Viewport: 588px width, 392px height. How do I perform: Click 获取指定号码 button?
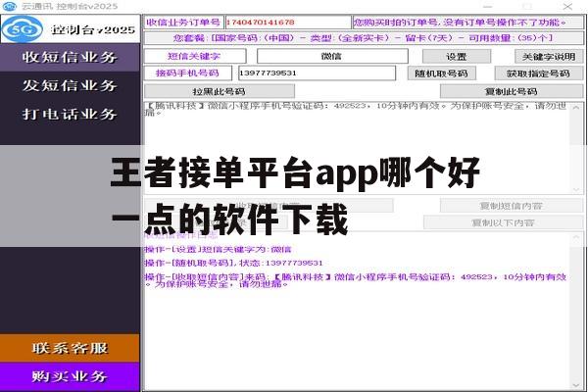pos(539,73)
